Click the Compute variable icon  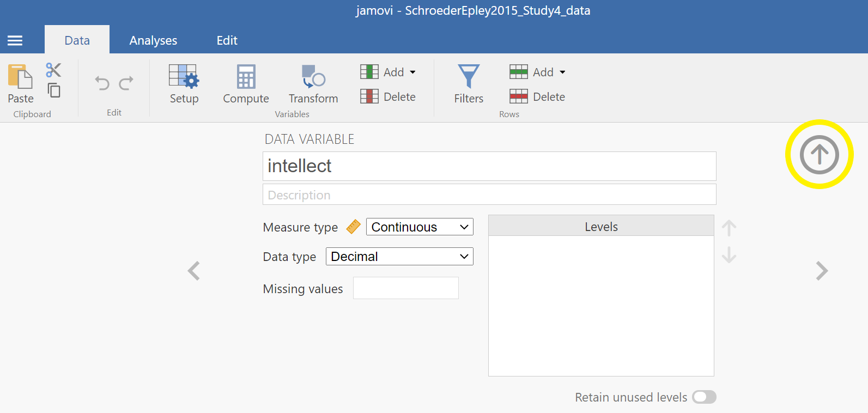click(246, 83)
